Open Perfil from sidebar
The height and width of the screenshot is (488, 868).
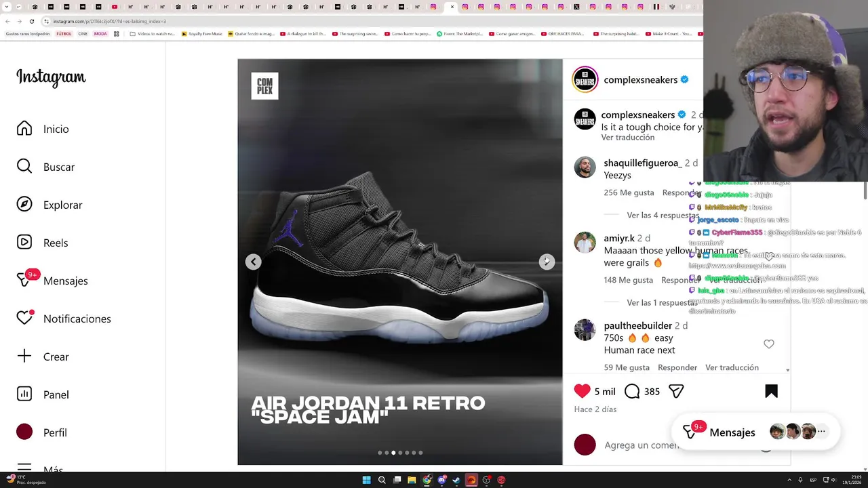click(41, 432)
